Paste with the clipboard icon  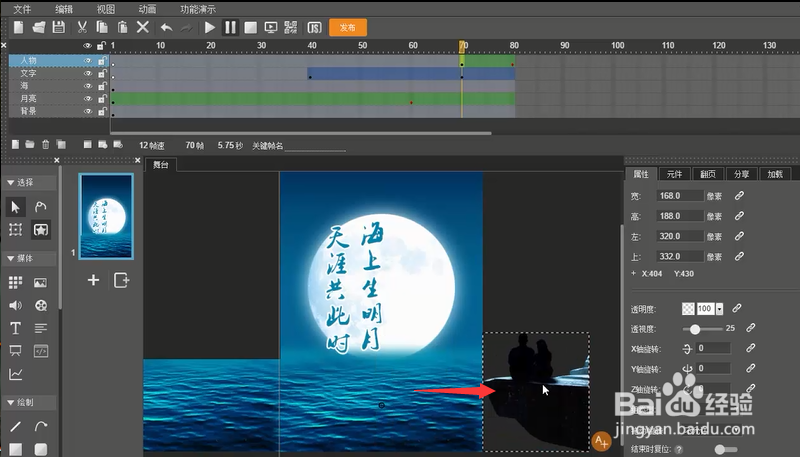coord(122,27)
